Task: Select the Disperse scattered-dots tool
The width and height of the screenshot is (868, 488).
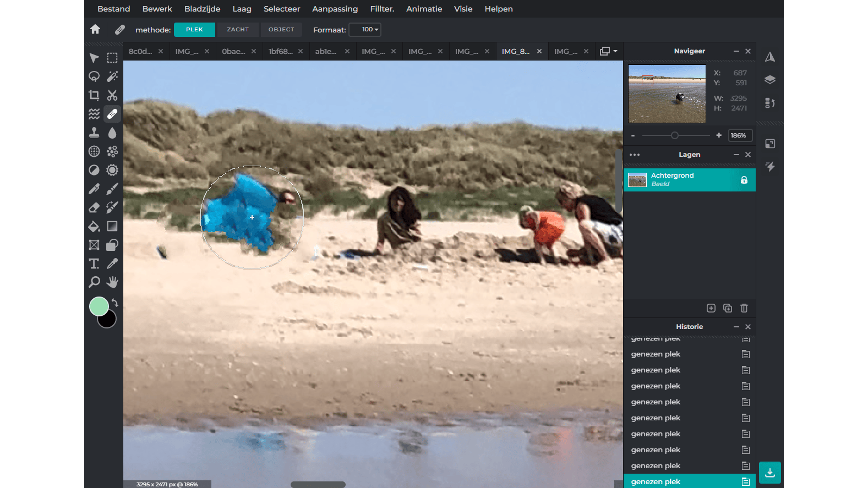Action: (x=112, y=151)
